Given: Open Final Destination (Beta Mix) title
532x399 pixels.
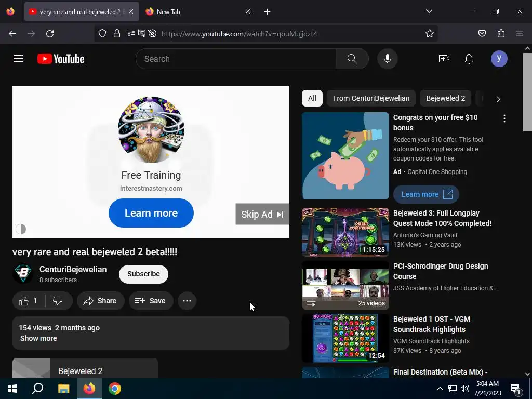Looking at the screenshot, I should [441, 372].
